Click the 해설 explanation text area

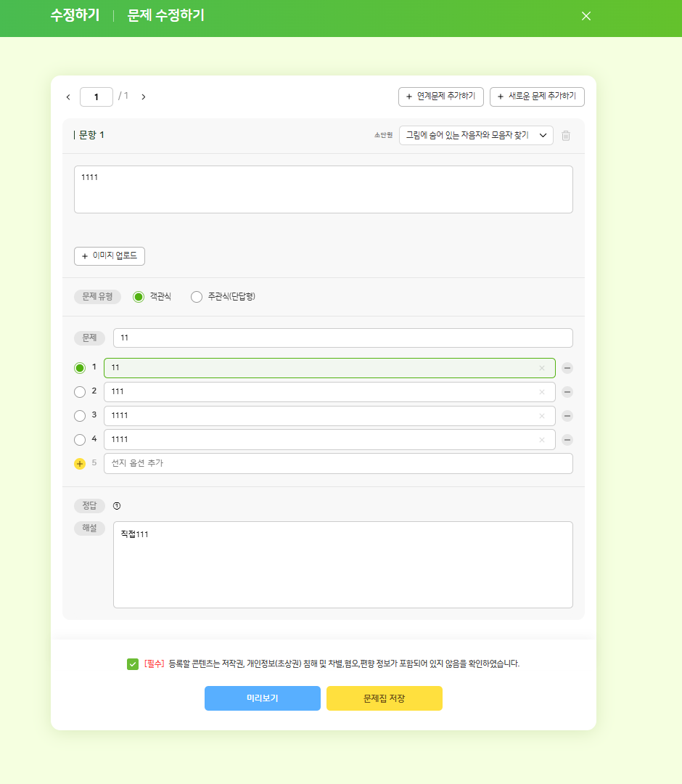tap(342, 565)
